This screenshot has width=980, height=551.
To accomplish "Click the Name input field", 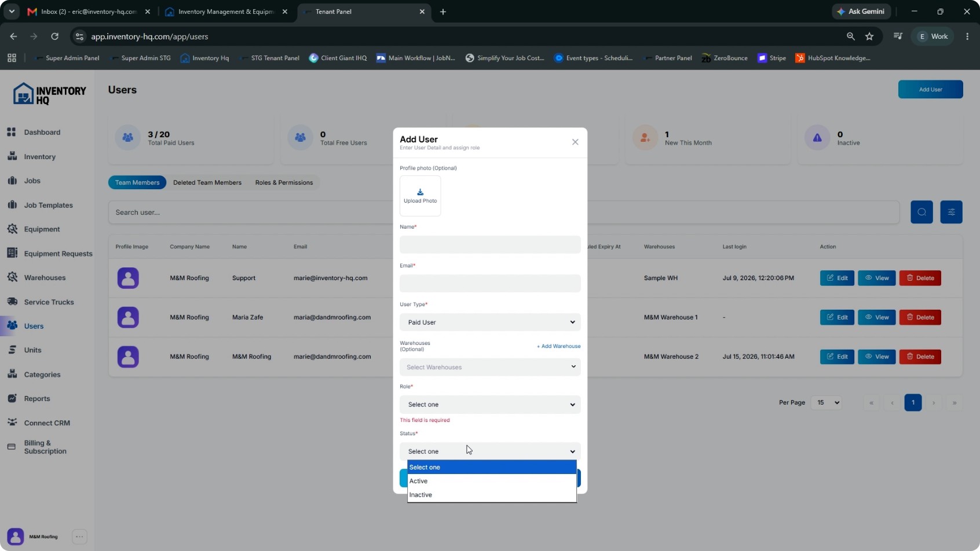I will (x=490, y=244).
